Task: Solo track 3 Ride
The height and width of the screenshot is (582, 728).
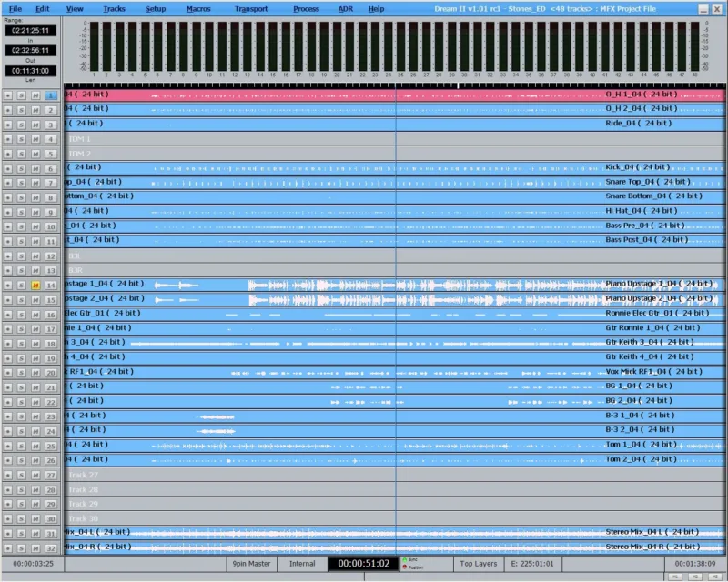Action: tap(21, 125)
